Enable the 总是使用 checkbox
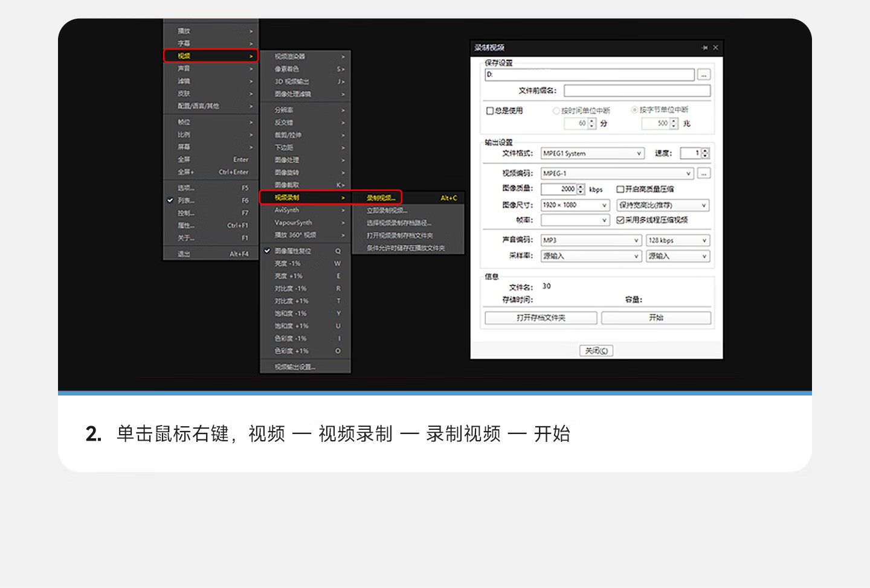This screenshot has width=870, height=588. (x=490, y=111)
